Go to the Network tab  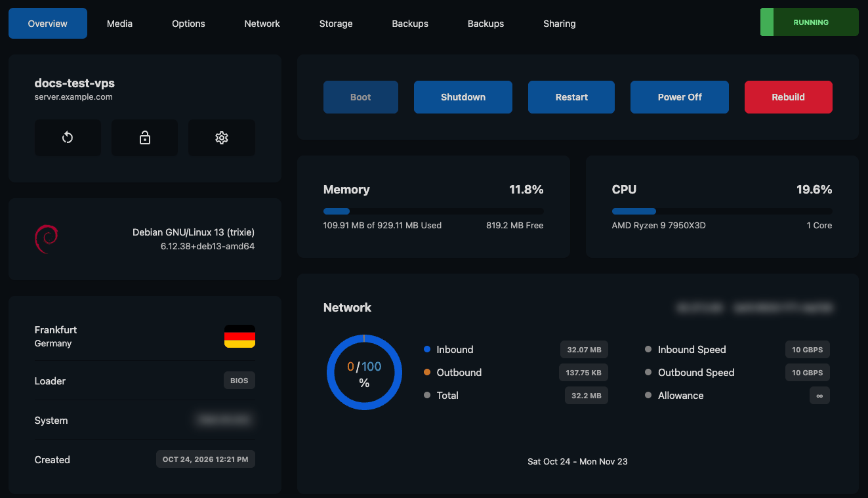coord(262,24)
